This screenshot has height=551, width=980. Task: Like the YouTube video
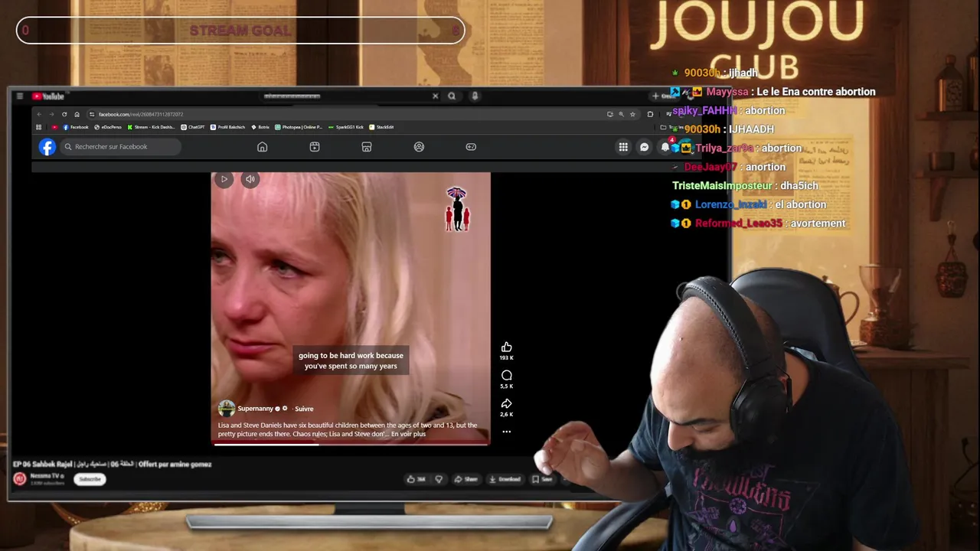click(x=416, y=479)
